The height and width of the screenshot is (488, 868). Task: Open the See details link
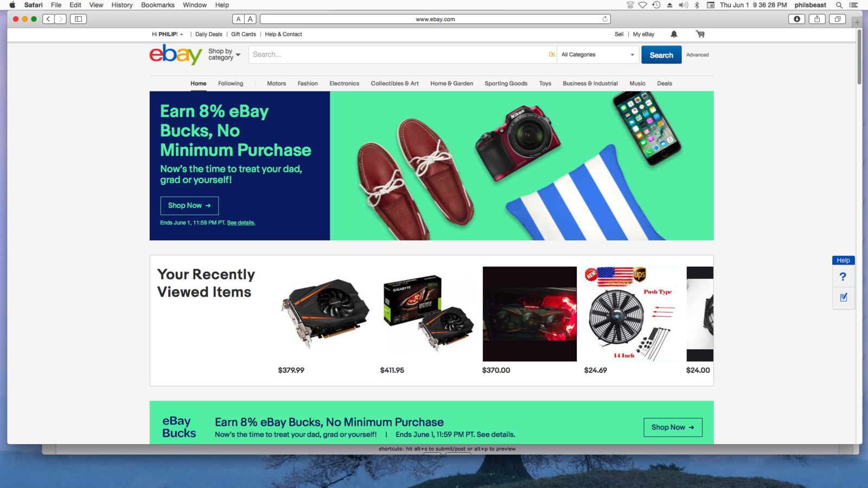[x=241, y=223]
